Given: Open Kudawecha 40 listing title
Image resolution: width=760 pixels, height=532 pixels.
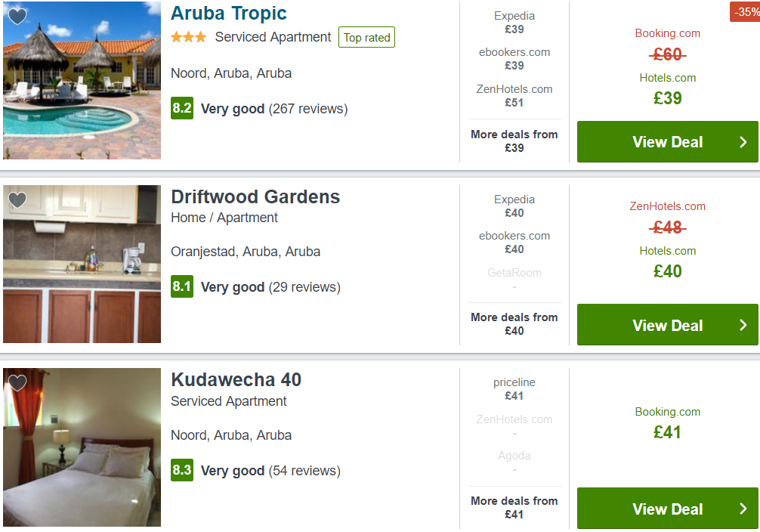Looking at the screenshot, I should (x=236, y=379).
